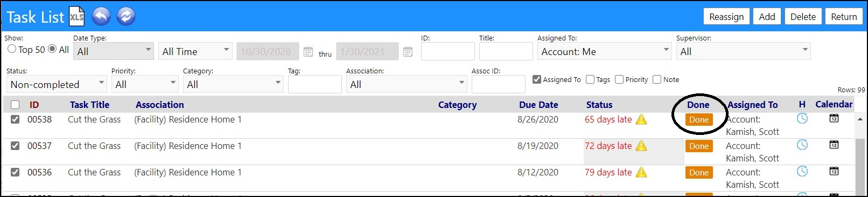Uncheck the checkbox for task 00537
The image size is (868, 197).
pos(15,146)
